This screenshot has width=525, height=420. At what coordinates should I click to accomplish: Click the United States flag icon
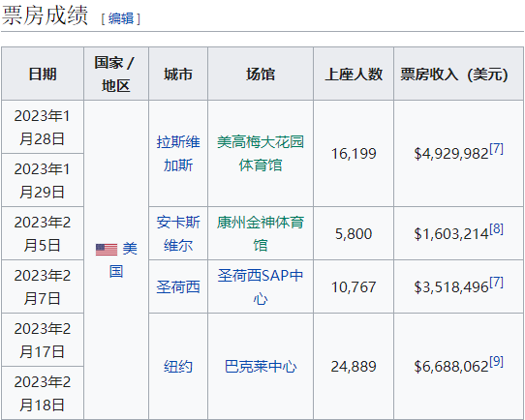[x=107, y=250]
